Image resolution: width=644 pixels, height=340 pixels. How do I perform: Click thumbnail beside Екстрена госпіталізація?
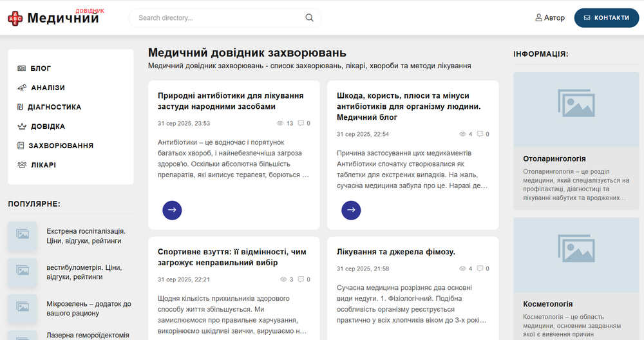tap(23, 236)
